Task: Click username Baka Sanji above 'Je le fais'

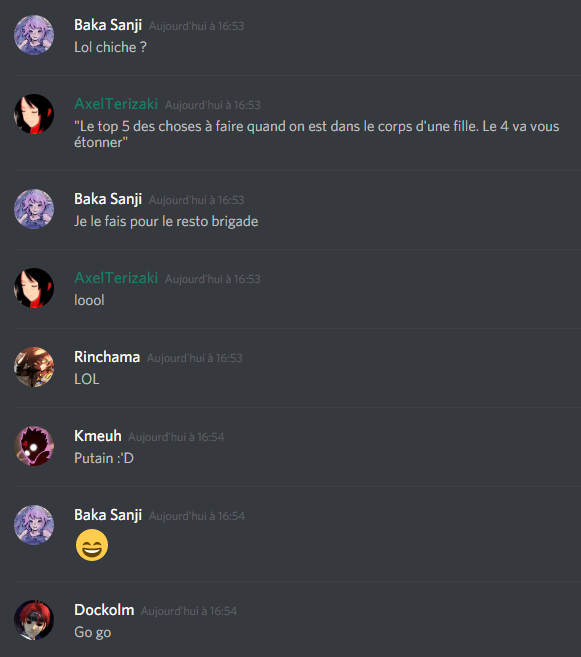Action: click(108, 199)
